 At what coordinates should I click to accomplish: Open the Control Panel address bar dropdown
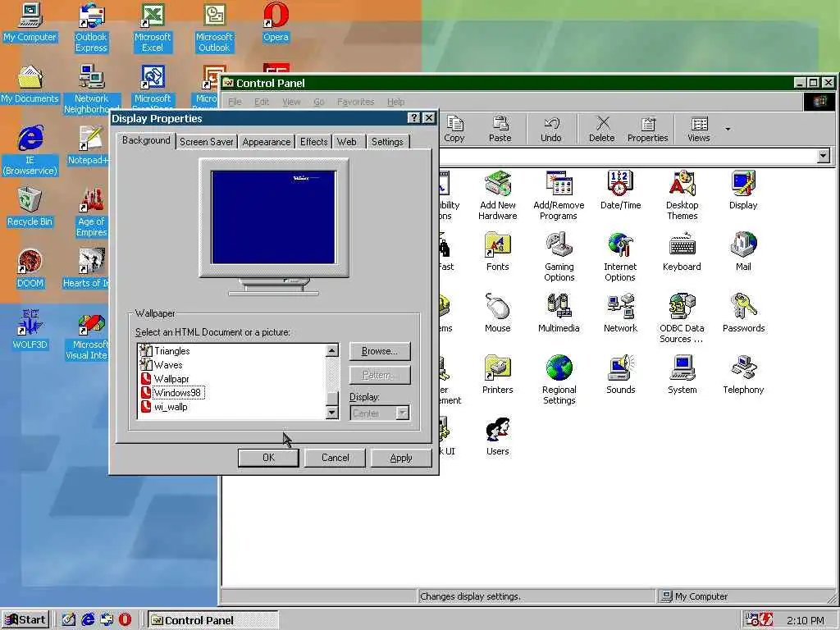824,156
